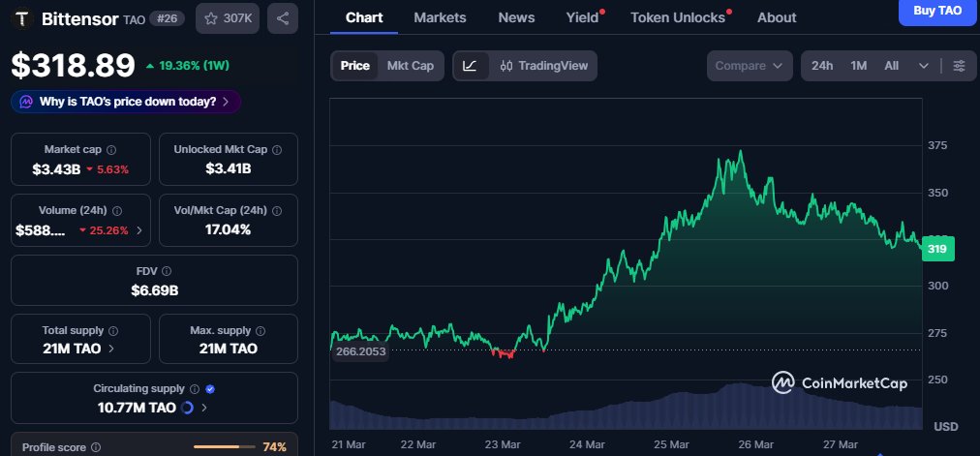Click the #26 rank badge
The width and height of the screenshot is (980, 456).
pyautogui.click(x=168, y=18)
